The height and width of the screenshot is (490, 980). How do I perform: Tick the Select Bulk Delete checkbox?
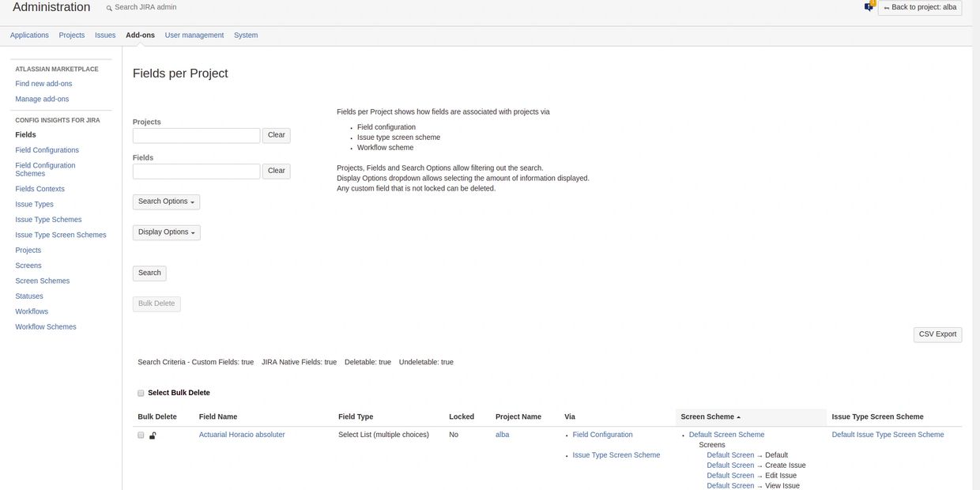coord(141,393)
